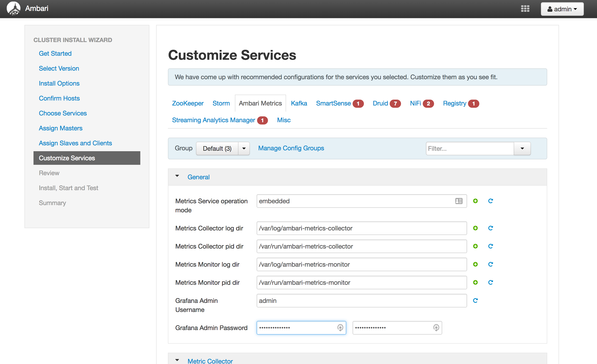Open the Filter dropdown arrow
Screen dimensions: 597x364
pyautogui.click(x=522, y=148)
